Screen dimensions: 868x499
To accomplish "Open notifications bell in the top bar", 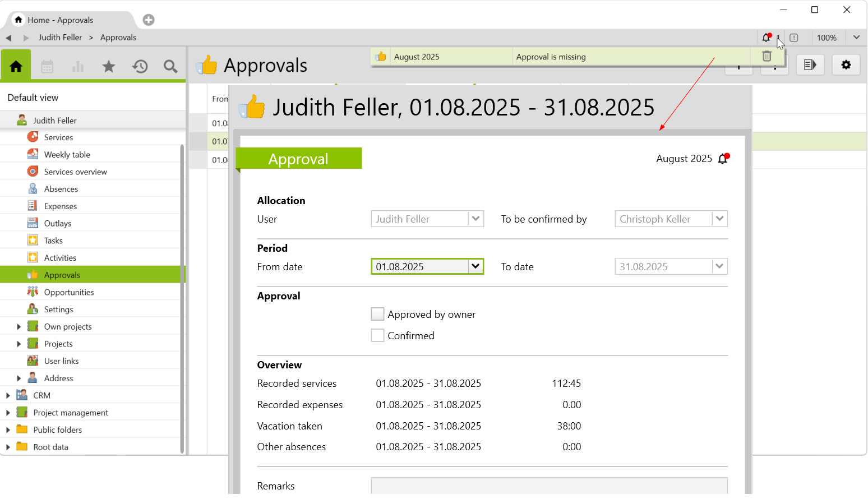I will click(x=767, y=38).
